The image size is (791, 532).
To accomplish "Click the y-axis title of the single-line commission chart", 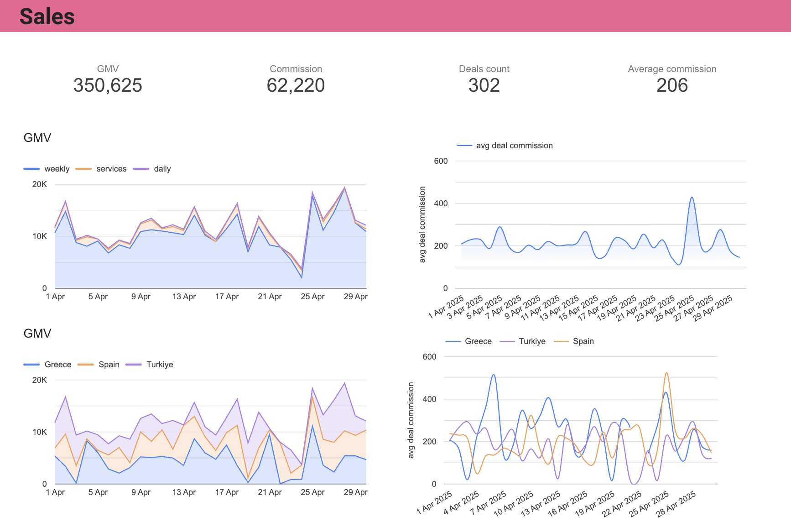I will 422,224.
